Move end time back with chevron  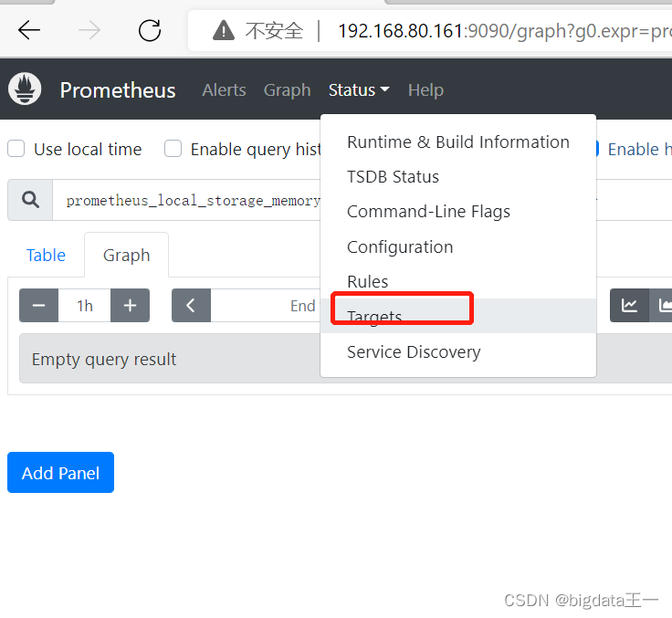(x=191, y=305)
